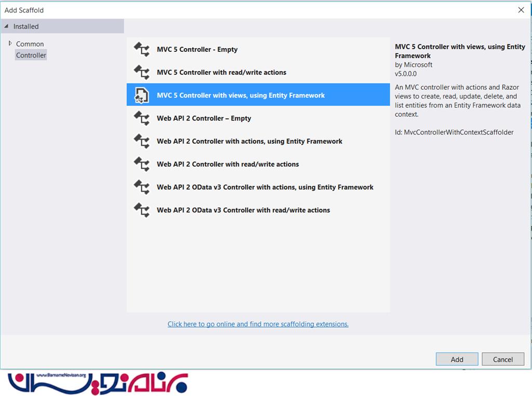
Task: Select MVC 5 Controller with views, using Entity Framework
Action: (258, 94)
